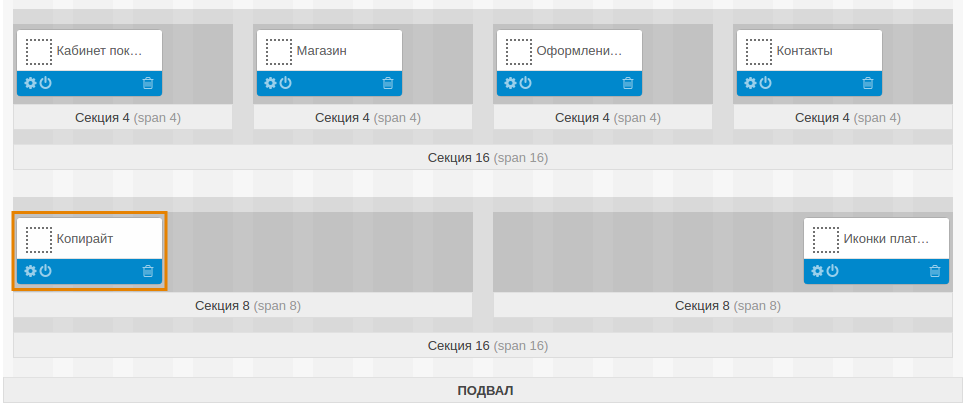The height and width of the screenshot is (409, 966).
Task: Click trash icon on Магазин module
Action: tap(388, 83)
